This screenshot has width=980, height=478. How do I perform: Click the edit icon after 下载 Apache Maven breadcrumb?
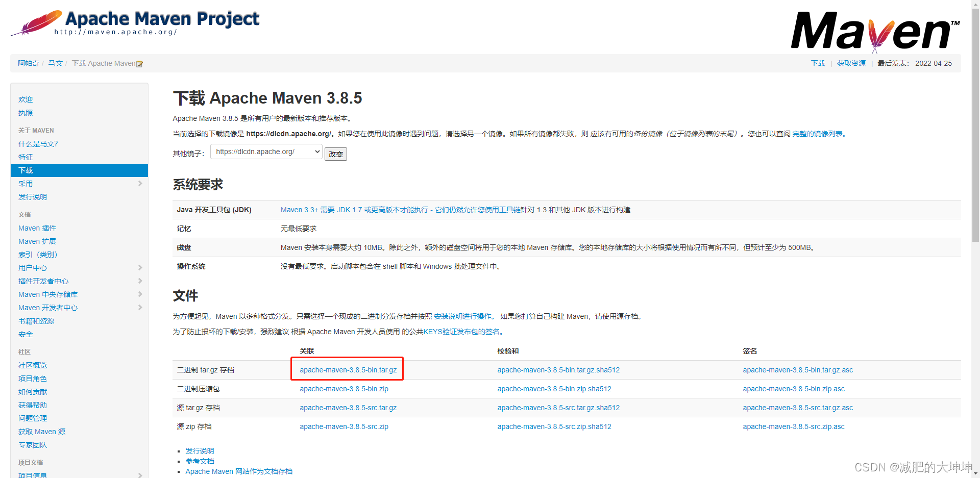click(139, 64)
